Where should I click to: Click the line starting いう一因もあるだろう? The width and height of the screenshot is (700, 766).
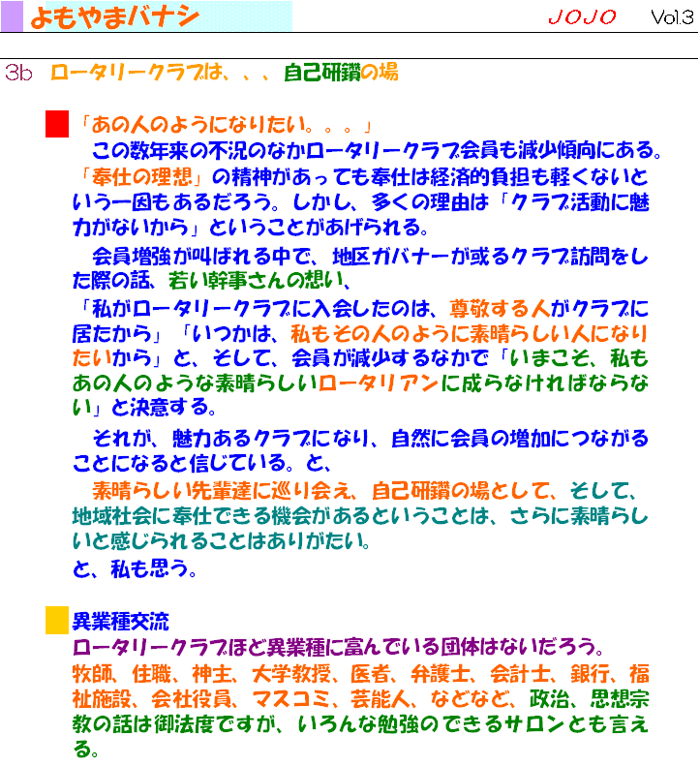point(360,202)
